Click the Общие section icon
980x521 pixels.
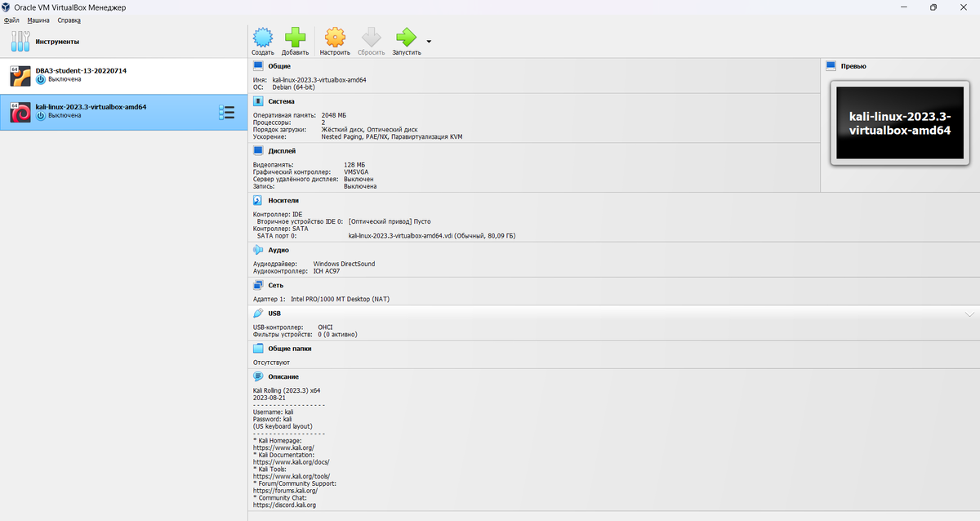click(x=258, y=65)
